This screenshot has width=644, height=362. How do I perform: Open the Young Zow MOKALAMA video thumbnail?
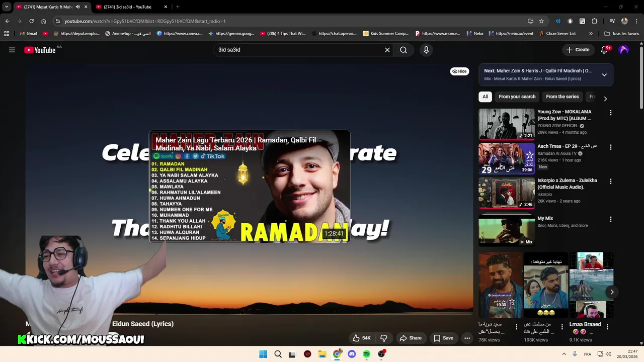click(507, 124)
